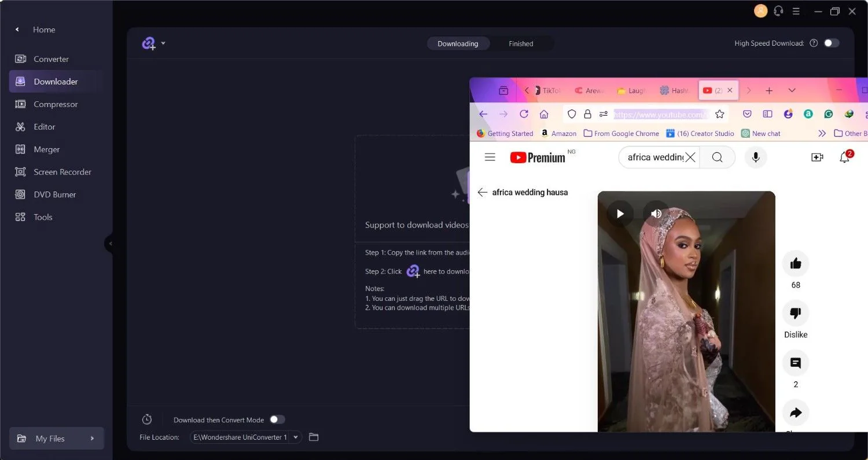
Task: Open the YouTube Create video icon
Action: point(817,157)
